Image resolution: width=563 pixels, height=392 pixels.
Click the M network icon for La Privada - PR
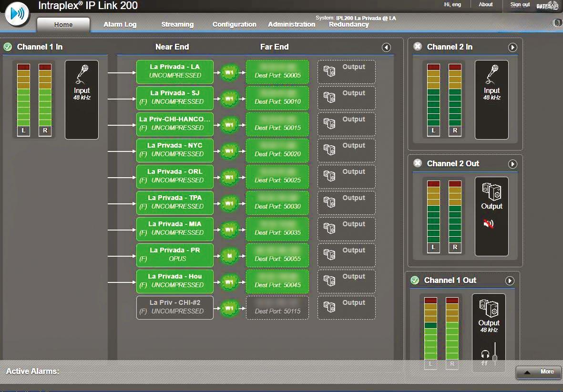229,256
